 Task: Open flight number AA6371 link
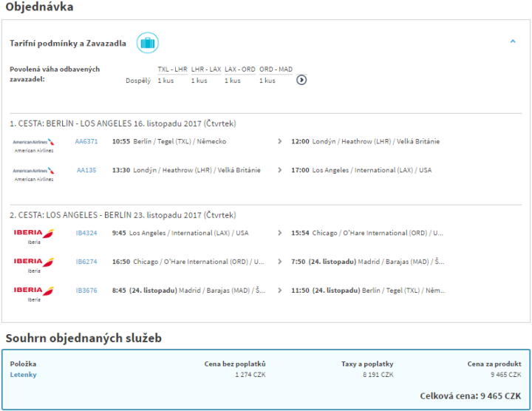(x=86, y=141)
